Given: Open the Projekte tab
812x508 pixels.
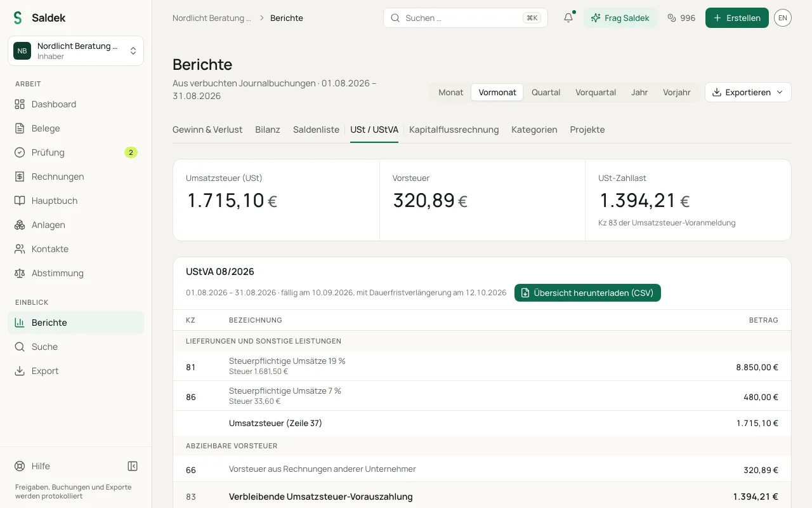Looking at the screenshot, I should click(x=587, y=130).
